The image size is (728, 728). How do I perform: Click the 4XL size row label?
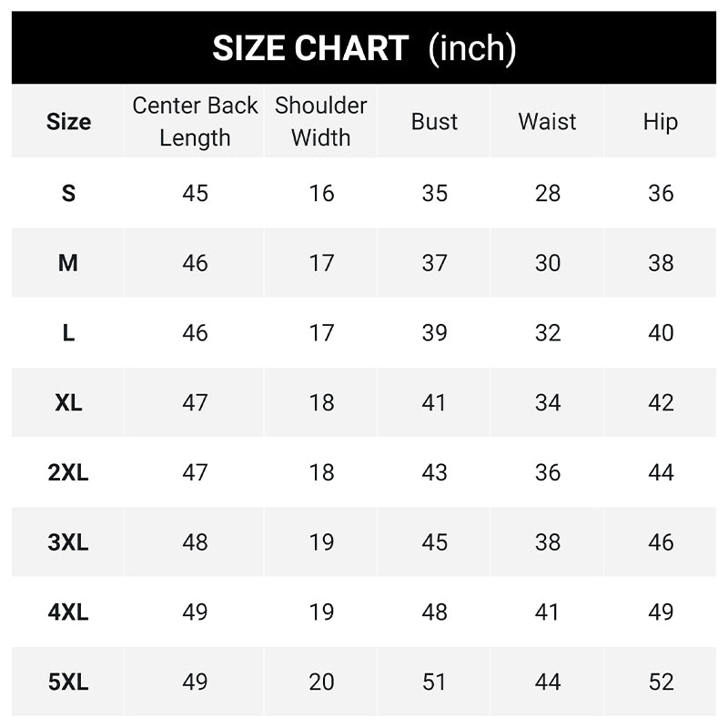(x=68, y=612)
